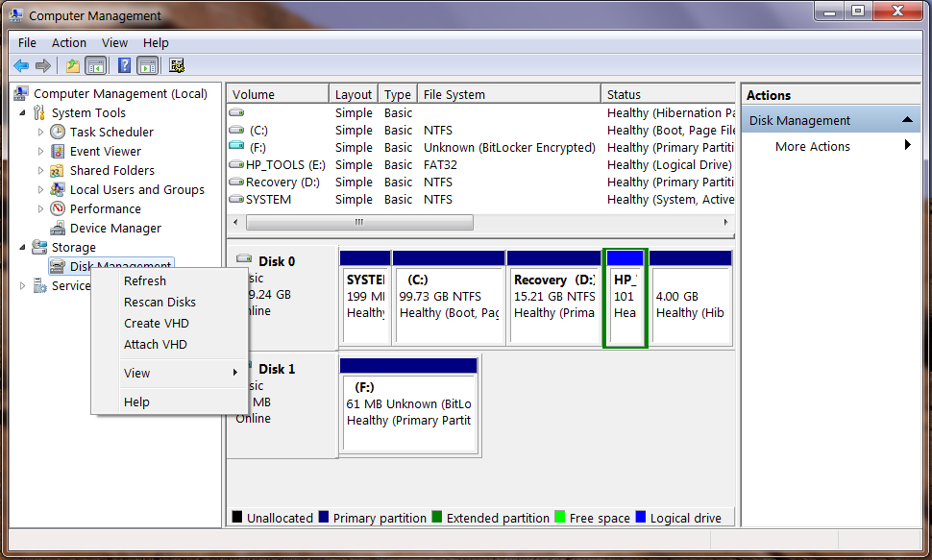932x560 pixels.
Task: Toggle Show/Hide Console Tree toolbar button
Action: [95, 65]
